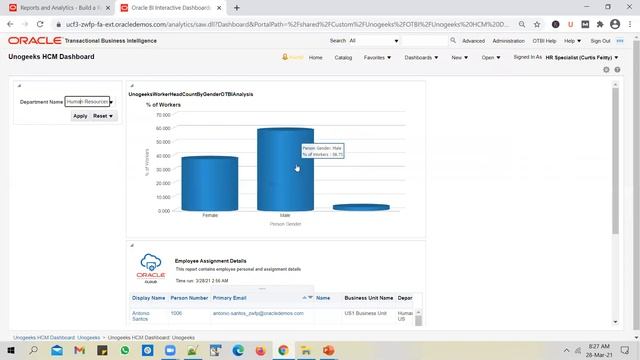The image size is (640, 360).
Task: Click the Person Number column header
Action: coord(189,298)
